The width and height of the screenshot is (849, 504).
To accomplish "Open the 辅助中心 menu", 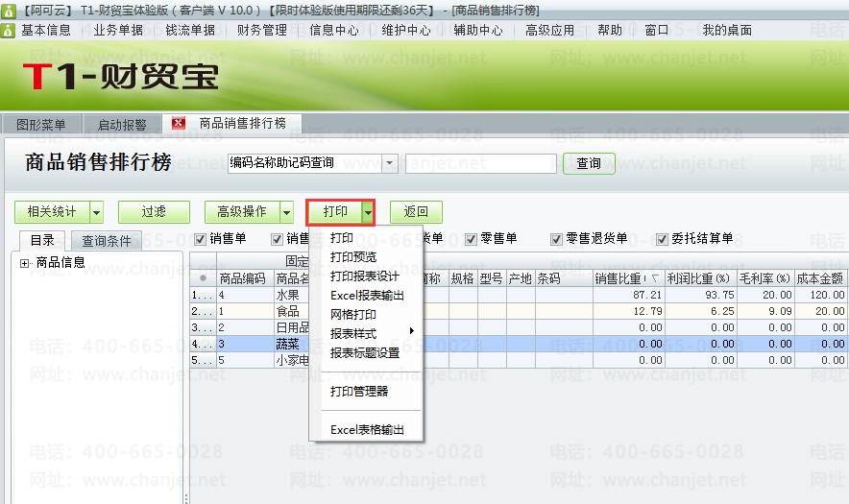I will [x=478, y=31].
